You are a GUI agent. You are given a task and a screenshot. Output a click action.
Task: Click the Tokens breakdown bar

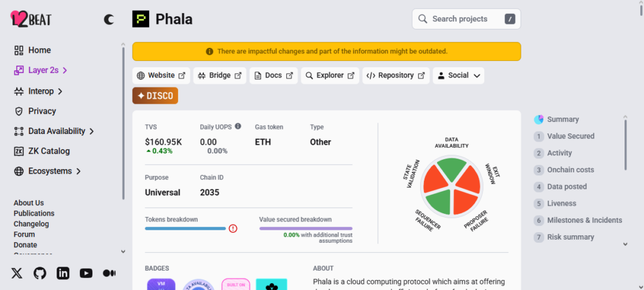click(x=186, y=228)
